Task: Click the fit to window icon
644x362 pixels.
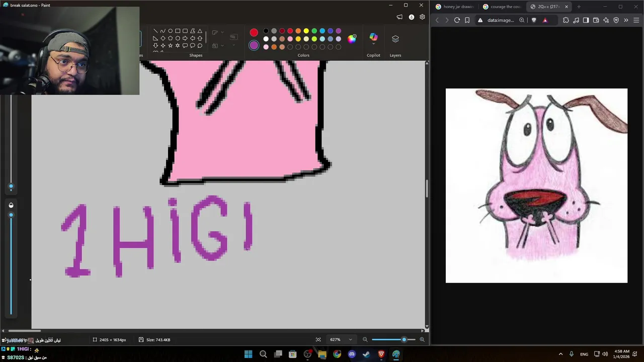Action: [318, 339]
